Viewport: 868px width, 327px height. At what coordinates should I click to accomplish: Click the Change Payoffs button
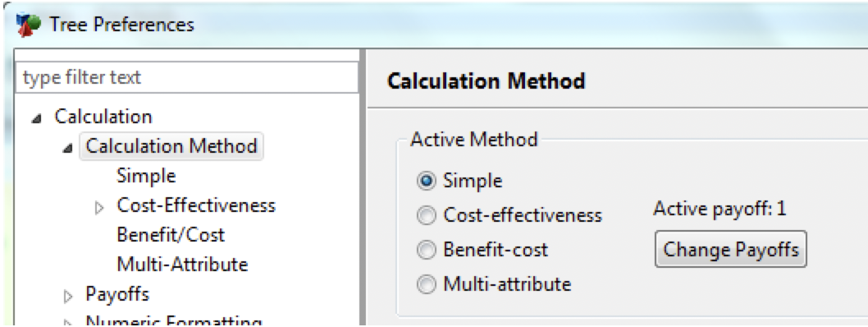pyautogui.click(x=731, y=250)
